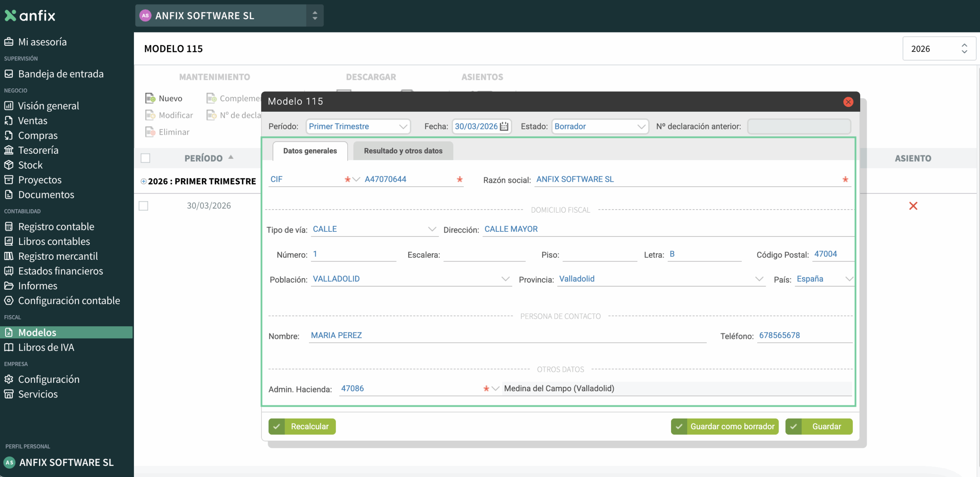Tick the select-all checkbox beside Período header
Image resolution: width=980 pixels, height=477 pixels.
[145, 158]
